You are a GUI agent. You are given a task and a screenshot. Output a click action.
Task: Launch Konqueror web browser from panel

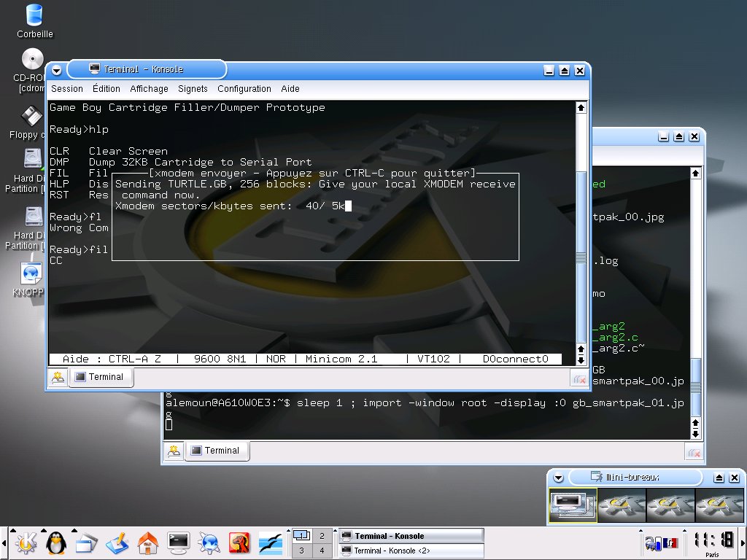pyautogui.click(x=209, y=542)
